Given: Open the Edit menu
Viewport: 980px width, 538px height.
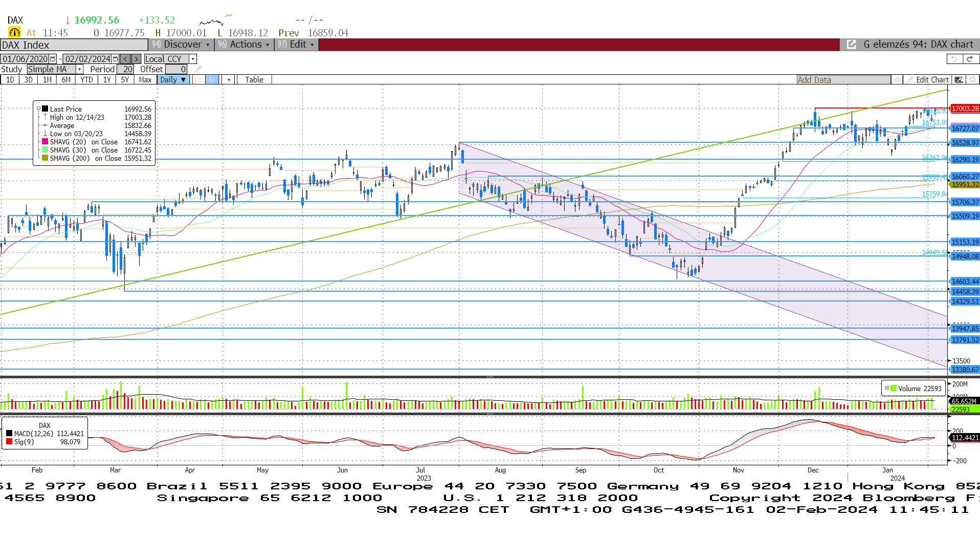Looking at the screenshot, I should [x=296, y=45].
